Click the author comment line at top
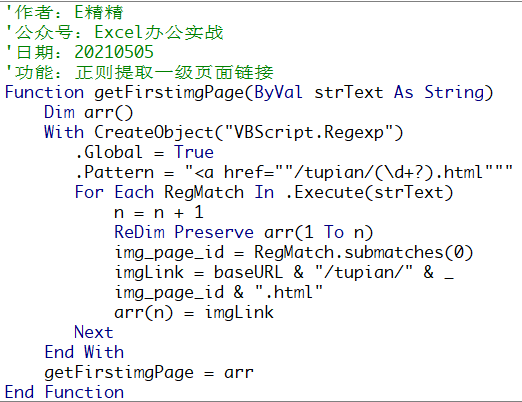This screenshot has width=522, height=402. (65, 13)
